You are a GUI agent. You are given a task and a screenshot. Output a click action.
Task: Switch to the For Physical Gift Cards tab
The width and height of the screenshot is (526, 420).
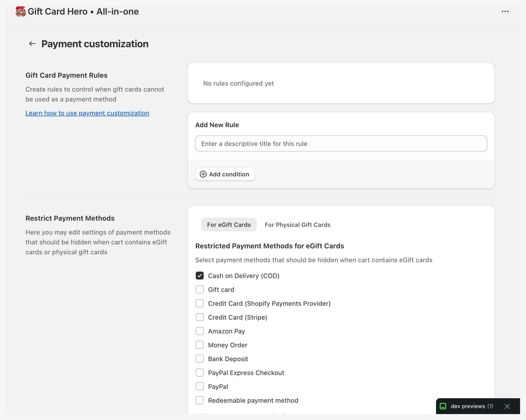pos(297,225)
